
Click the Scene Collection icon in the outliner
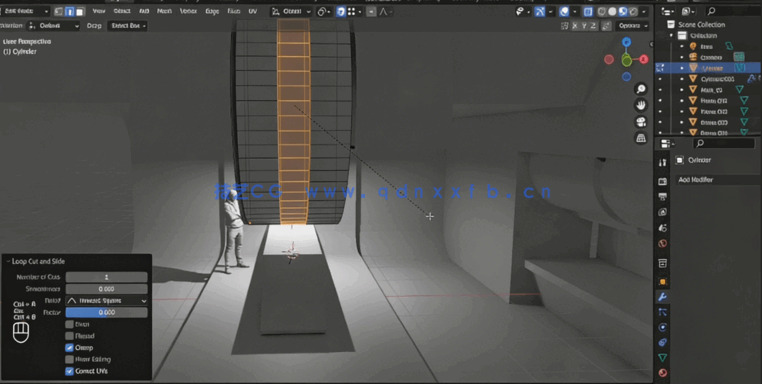click(x=671, y=24)
